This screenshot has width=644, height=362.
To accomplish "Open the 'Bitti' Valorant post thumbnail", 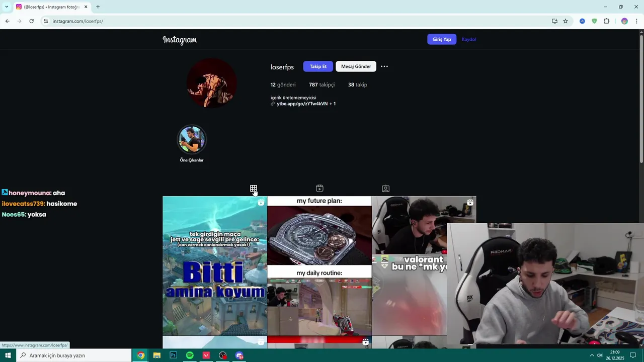I will (x=215, y=265).
